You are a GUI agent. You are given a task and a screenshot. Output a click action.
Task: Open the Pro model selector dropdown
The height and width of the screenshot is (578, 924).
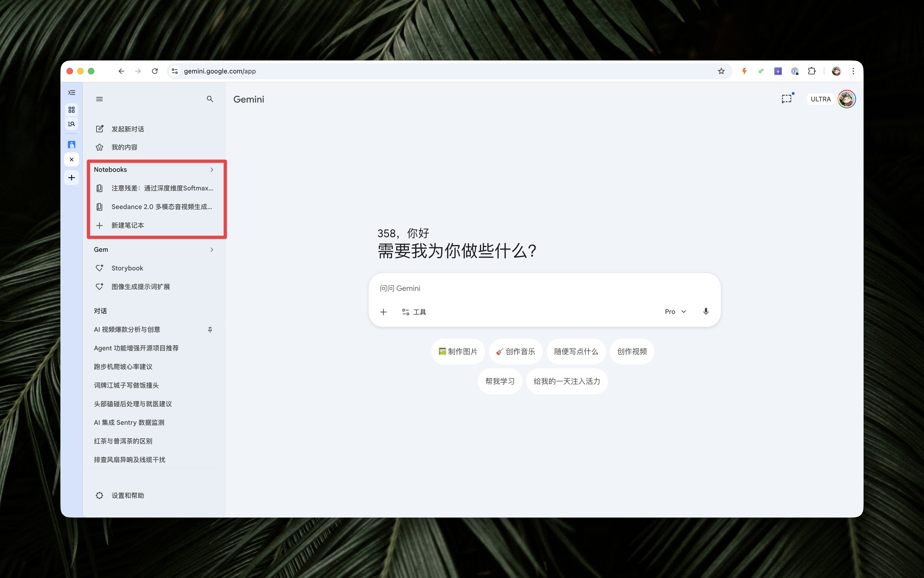(675, 312)
